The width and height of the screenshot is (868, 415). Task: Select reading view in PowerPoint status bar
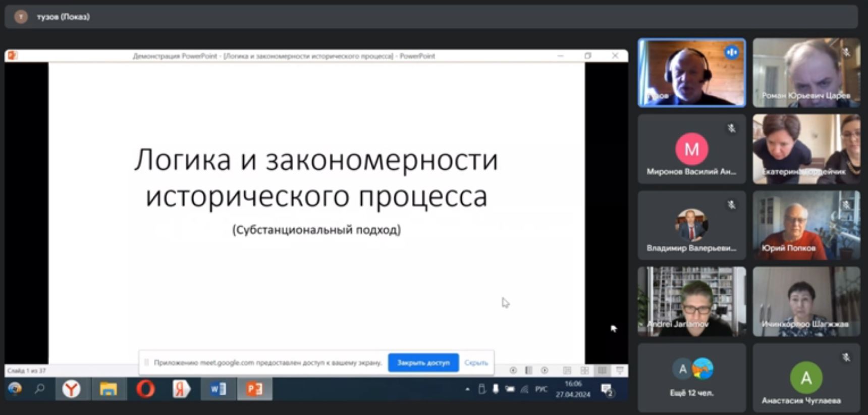tap(602, 371)
